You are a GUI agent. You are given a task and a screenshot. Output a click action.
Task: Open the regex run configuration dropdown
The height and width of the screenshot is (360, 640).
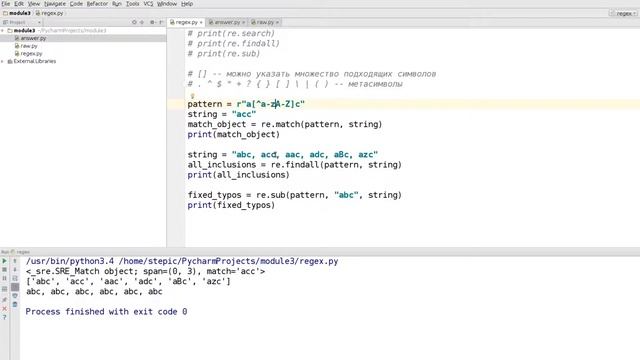[623, 13]
